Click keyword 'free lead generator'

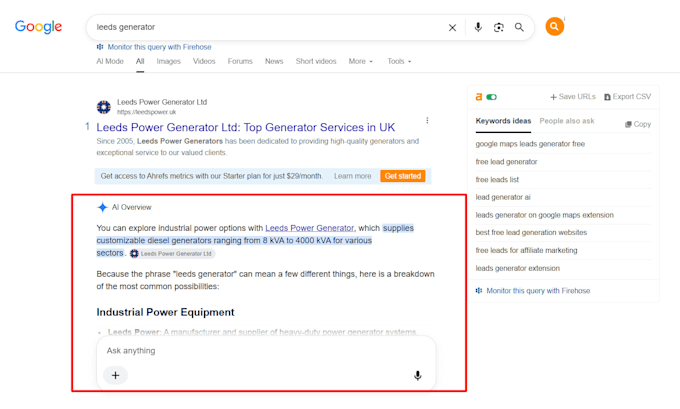(x=506, y=162)
